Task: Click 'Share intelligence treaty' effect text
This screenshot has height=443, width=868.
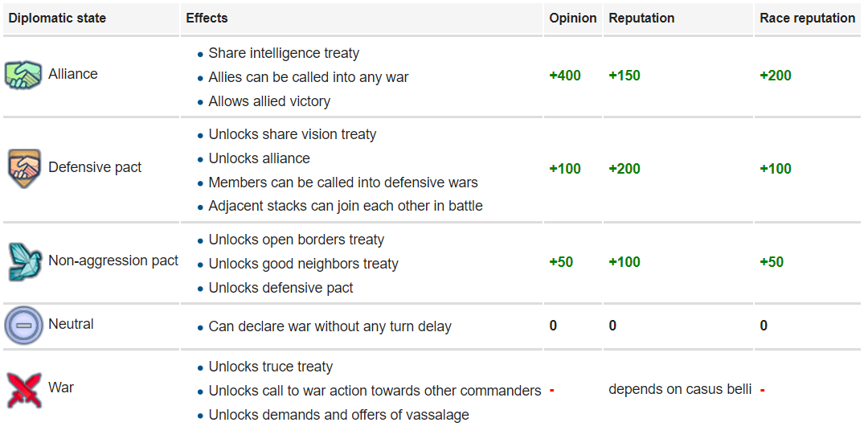Action: click(x=284, y=53)
